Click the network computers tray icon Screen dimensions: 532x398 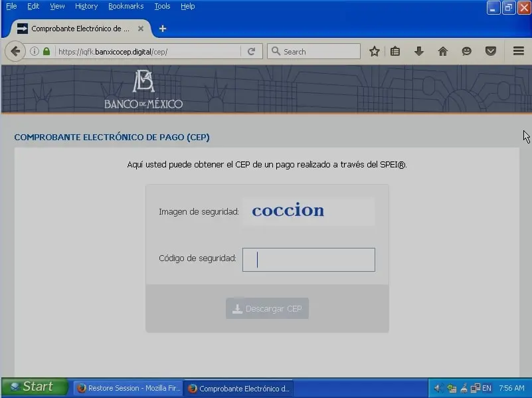pos(476,388)
